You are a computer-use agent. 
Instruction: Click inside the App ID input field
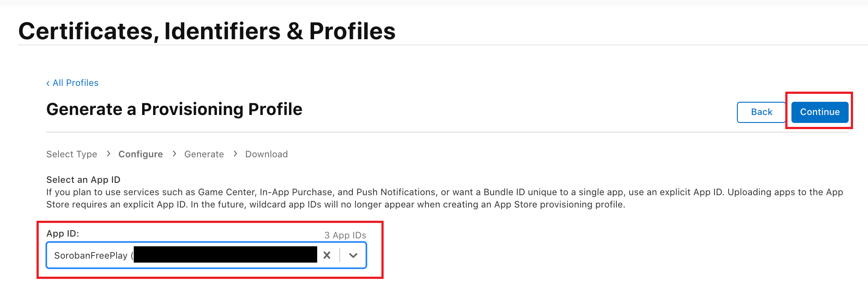coord(176,255)
